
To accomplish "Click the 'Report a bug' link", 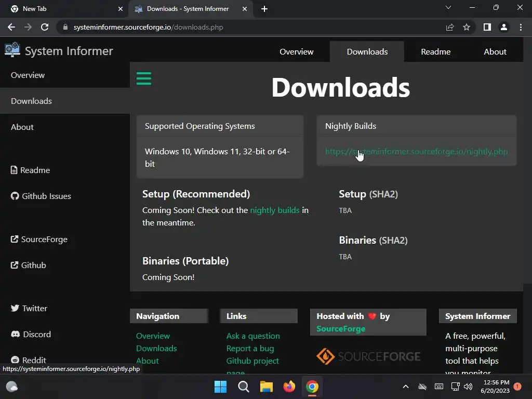I will coord(250,349).
